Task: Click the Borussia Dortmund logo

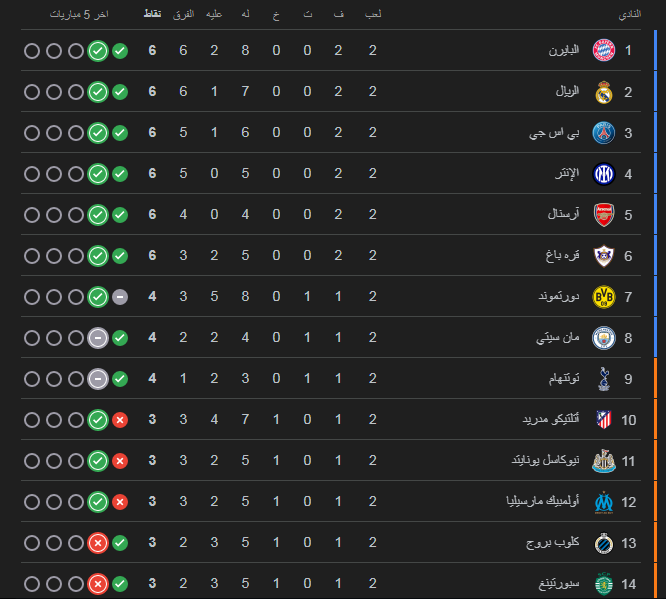Action: pyautogui.click(x=603, y=297)
